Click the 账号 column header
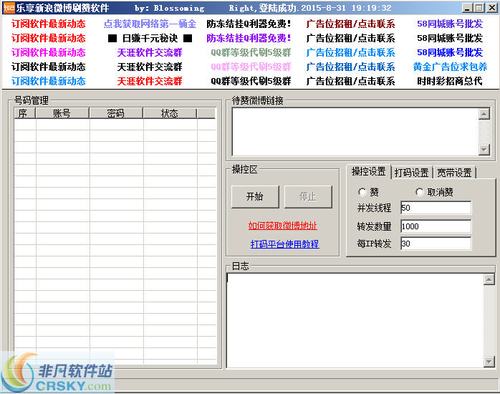Image resolution: width=500 pixels, height=394 pixels. tap(62, 113)
